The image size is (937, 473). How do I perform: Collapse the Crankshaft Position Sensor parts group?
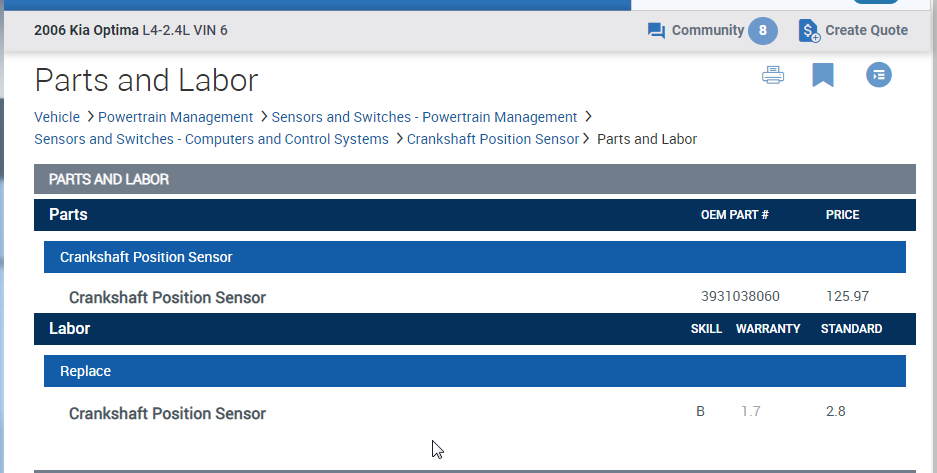(x=146, y=257)
